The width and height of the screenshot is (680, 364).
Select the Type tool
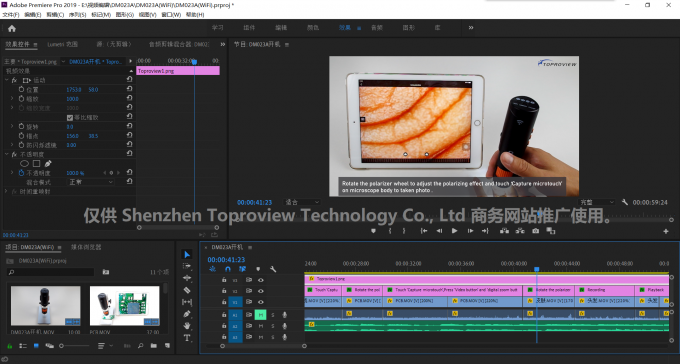click(187, 338)
